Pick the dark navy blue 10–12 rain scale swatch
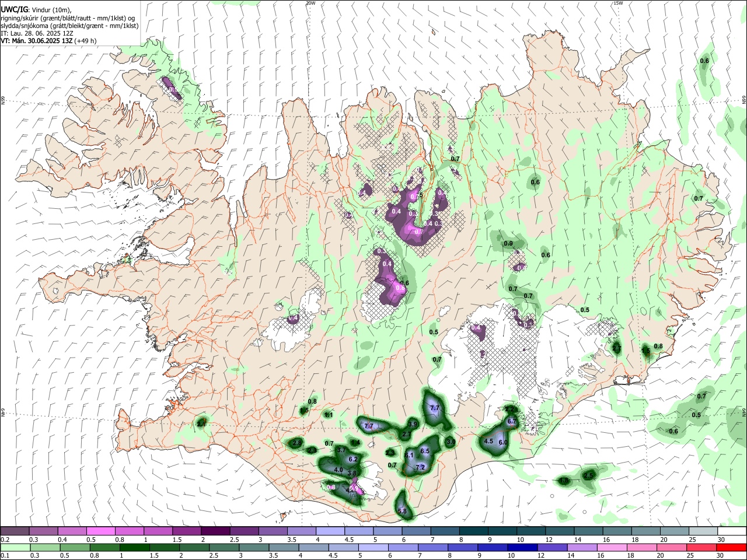The height and width of the screenshot is (560, 747). (x=522, y=548)
